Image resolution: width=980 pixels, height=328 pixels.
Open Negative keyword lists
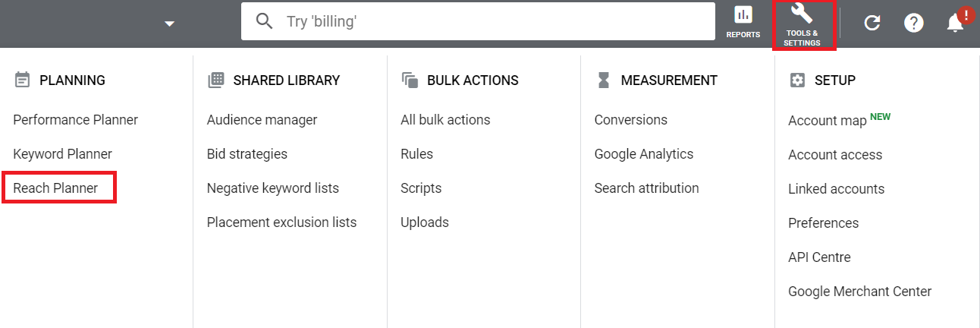tap(273, 188)
